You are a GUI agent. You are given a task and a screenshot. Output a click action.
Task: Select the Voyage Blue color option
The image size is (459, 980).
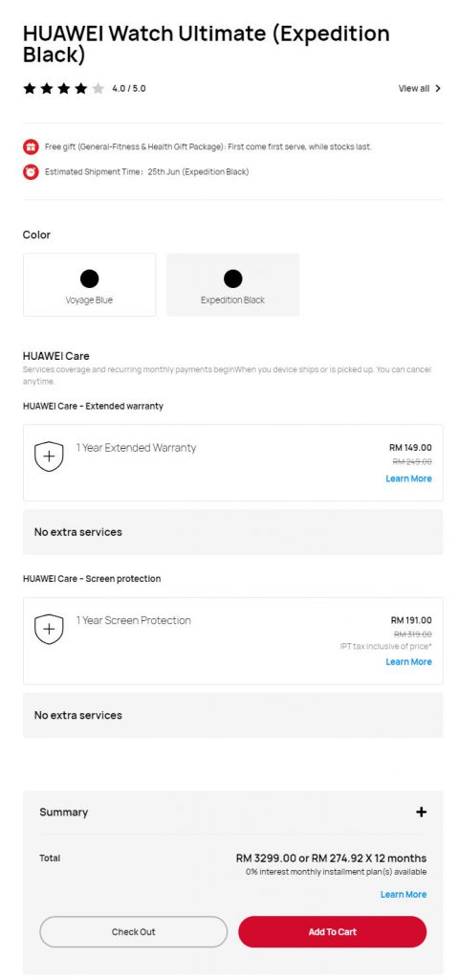pyautogui.click(x=89, y=284)
